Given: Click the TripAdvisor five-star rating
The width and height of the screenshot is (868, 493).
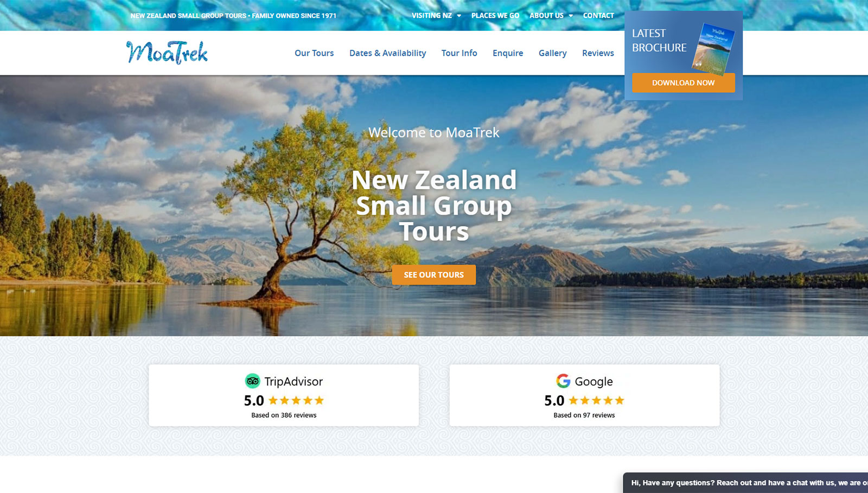Looking at the screenshot, I should point(296,401).
